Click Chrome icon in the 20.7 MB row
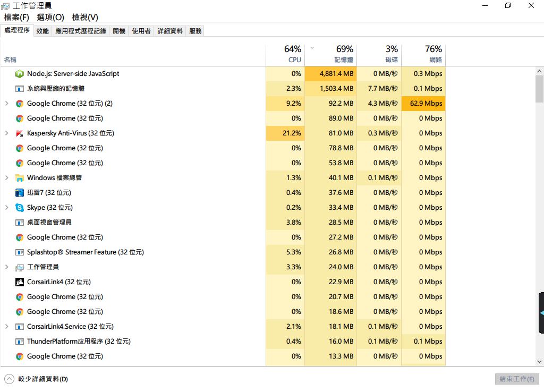Image resolution: width=544 pixels, height=392 pixels. coord(20,297)
